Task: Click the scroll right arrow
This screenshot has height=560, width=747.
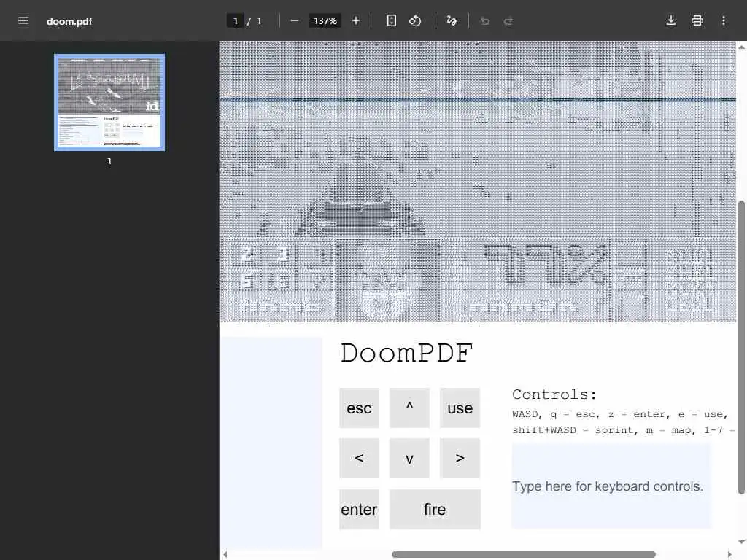Action: click(729, 554)
